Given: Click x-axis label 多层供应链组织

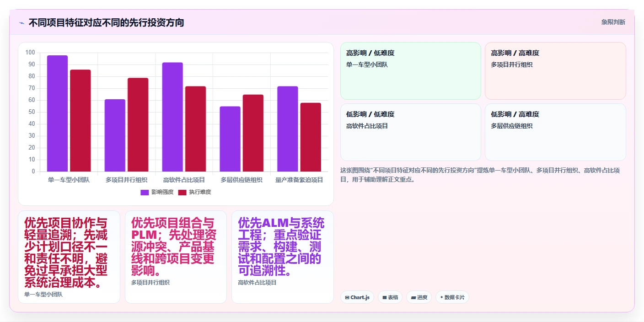Looking at the screenshot, I should 241,180.
